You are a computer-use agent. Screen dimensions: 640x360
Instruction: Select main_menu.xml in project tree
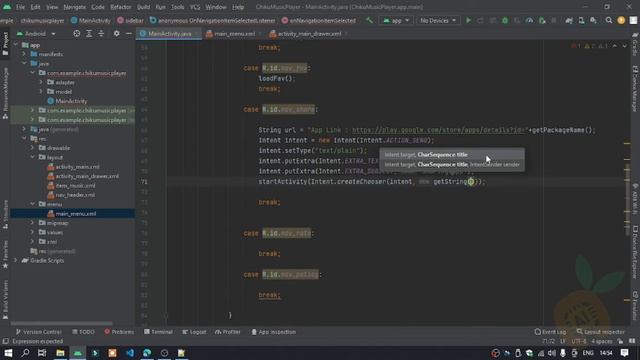(x=76, y=213)
